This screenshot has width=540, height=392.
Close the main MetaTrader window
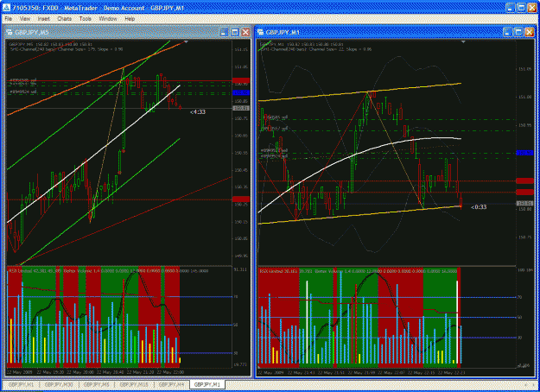(532, 8)
